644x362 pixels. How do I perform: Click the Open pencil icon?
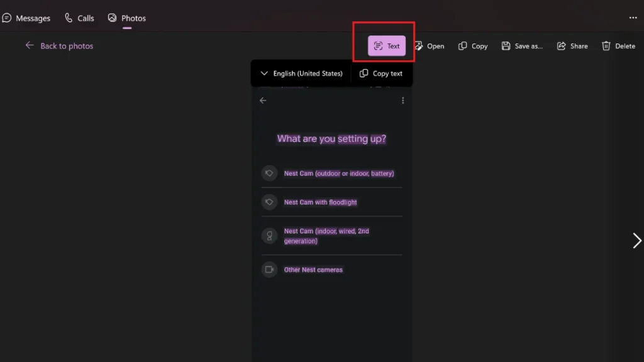point(418,46)
